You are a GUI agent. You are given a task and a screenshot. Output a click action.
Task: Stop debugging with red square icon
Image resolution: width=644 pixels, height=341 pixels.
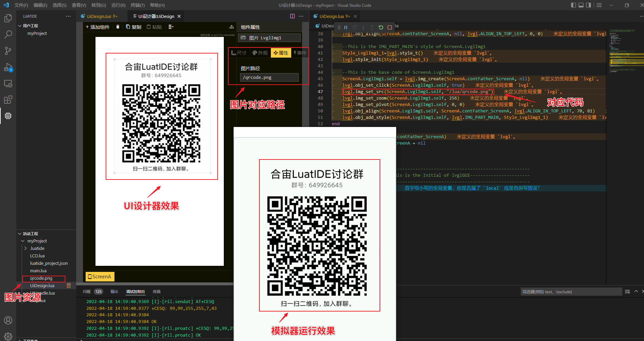click(x=390, y=27)
